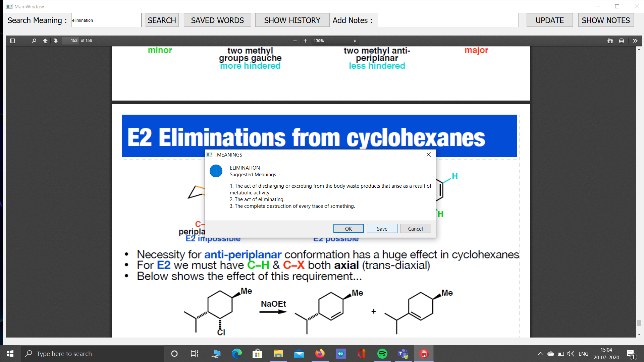The width and height of the screenshot is (644, 362).
Task: Go to next page arrow
Action: pyautogui.click(x=56, y=41)
